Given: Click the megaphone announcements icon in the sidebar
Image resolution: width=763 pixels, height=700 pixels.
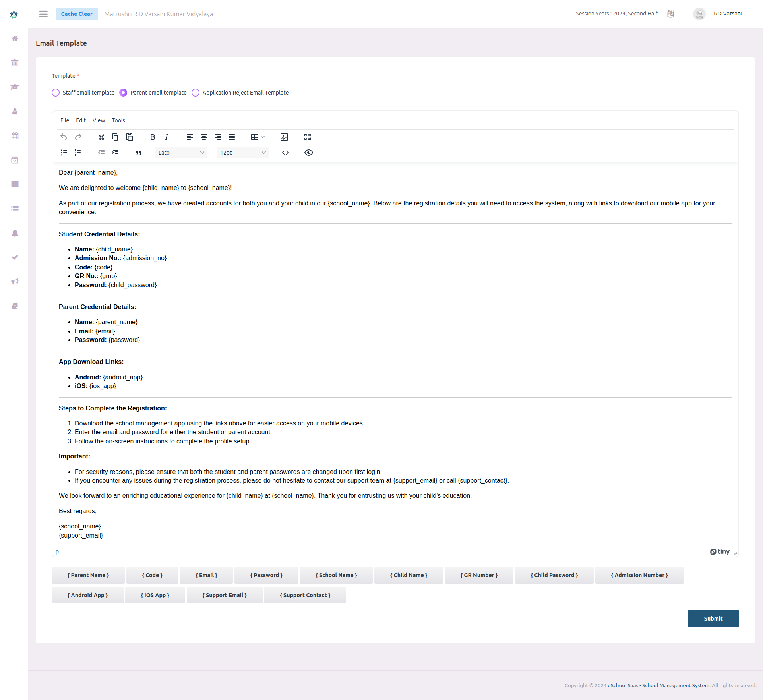Looking at the screenshot, I should click(x=15, y=281).
